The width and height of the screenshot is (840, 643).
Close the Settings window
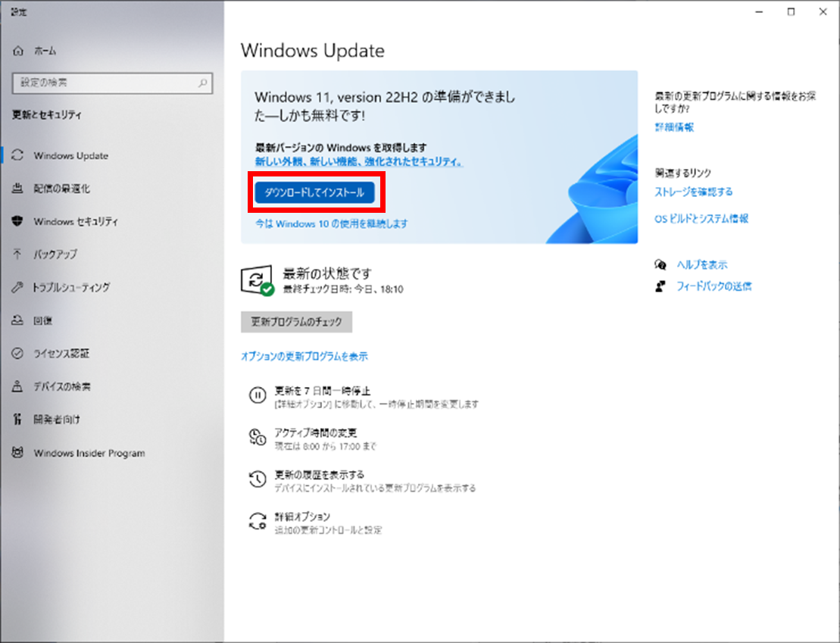(x=823, y=12)
